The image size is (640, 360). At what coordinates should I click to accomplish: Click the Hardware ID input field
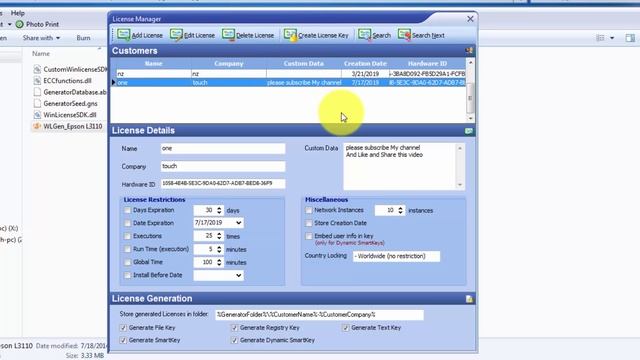pyautogui.click(x=223, y=184)
